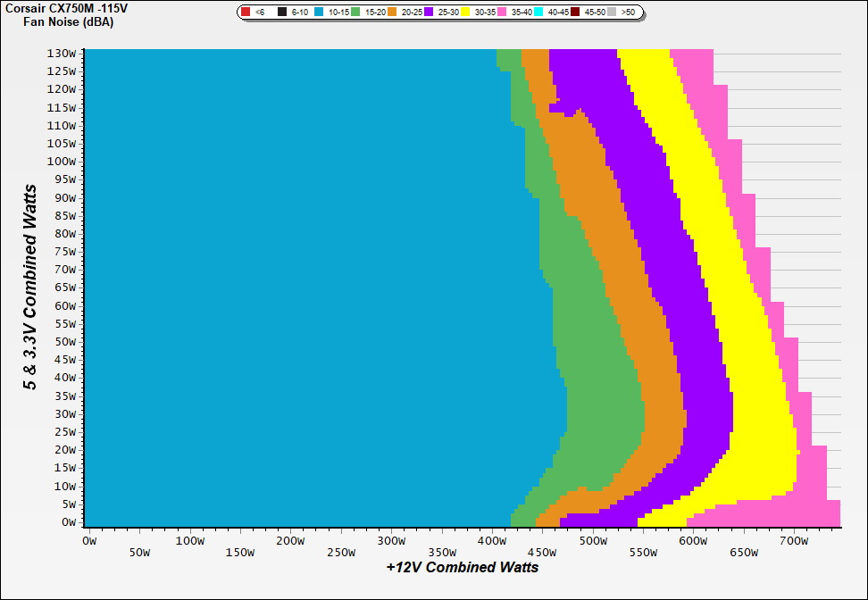Screen dimensions: 868x600
Task: Click the 130W label on the y-axis
Action: (61, 53)
